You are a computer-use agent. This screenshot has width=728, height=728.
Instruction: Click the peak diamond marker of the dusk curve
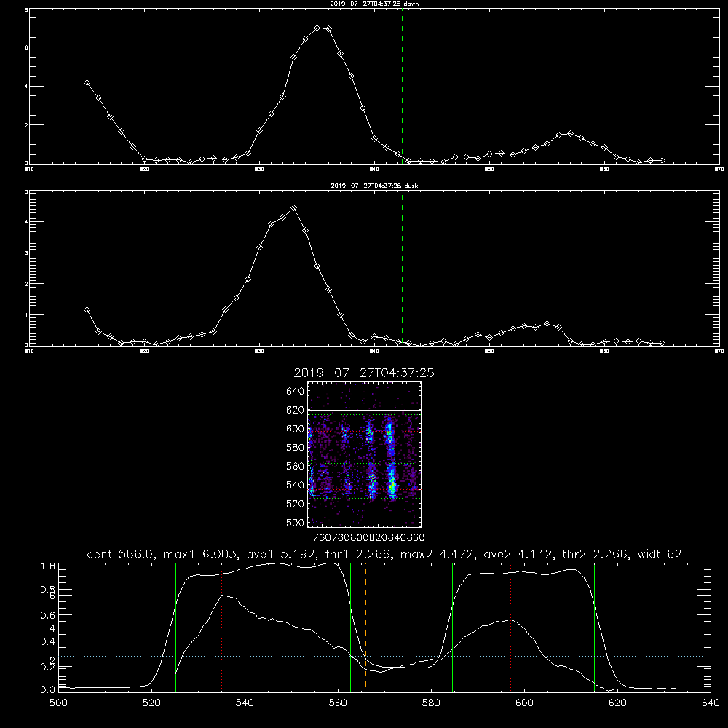coord(293,208)
